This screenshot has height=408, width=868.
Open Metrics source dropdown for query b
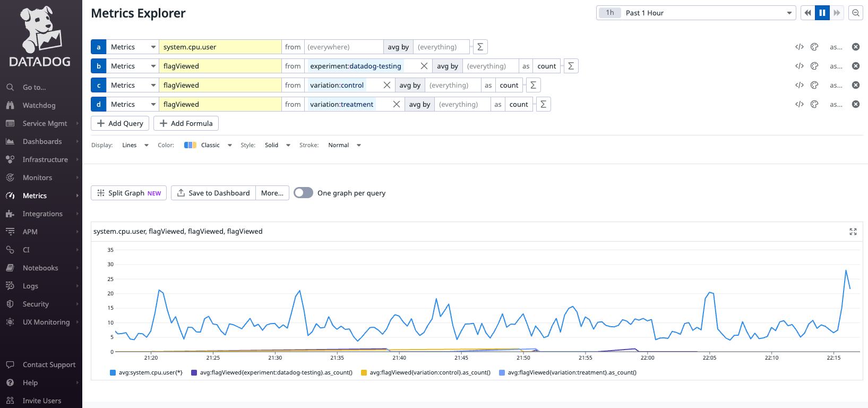pyautogui.click(x=133, y=66)
